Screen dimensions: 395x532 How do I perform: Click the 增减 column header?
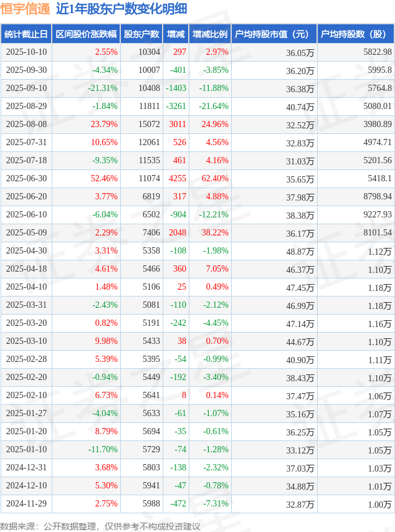(x=176, y=34)
